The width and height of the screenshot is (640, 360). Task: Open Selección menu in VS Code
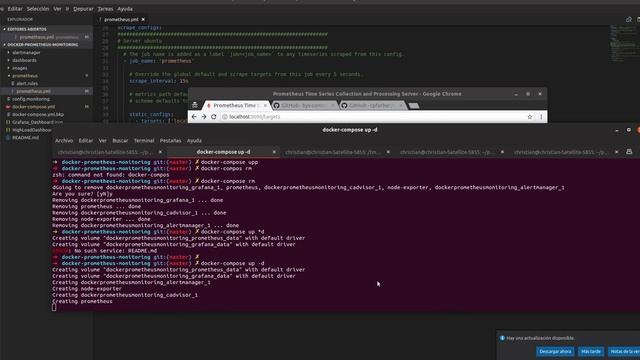(38, 9)
